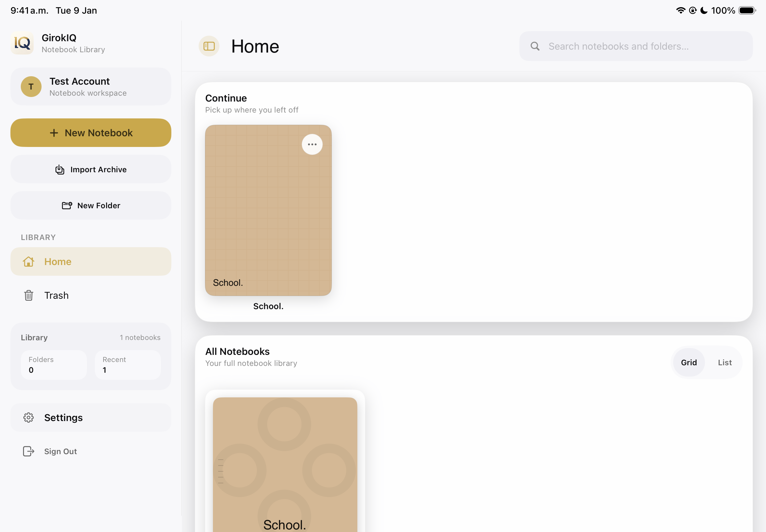The width and height of the screenshot is (766, 532).
Task: Click the School. caption under Continue card
Action: (x=268, y=306)
